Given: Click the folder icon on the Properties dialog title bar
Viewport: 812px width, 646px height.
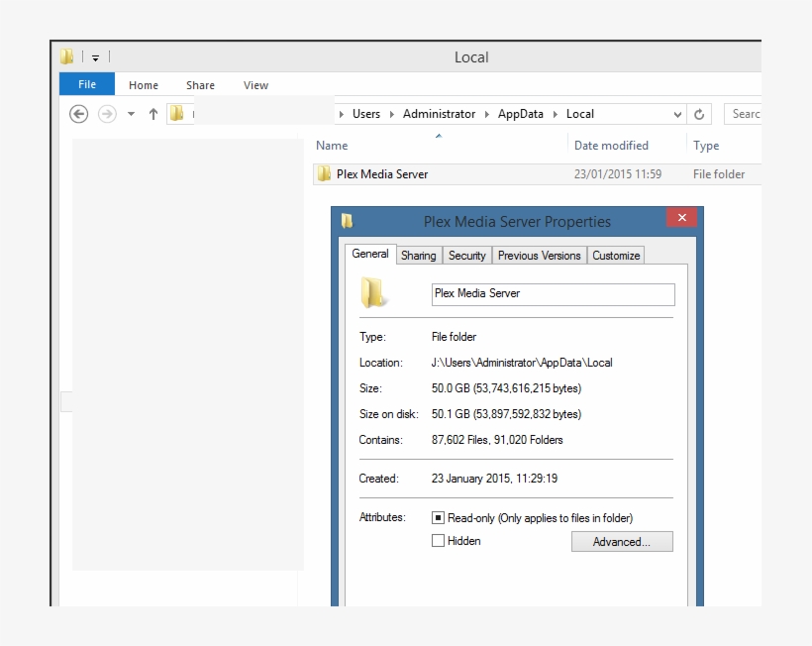Looking at the screenshot, I should coord(348,221).
